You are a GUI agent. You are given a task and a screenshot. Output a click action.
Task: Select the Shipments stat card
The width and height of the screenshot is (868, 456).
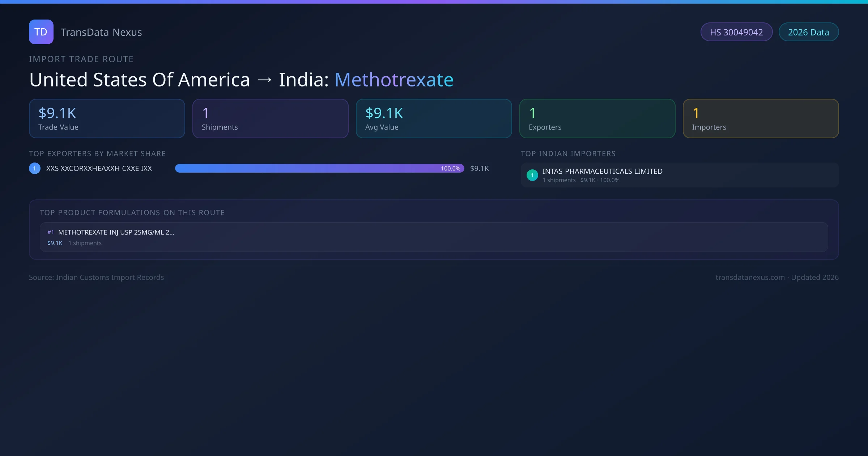(270, 118)
